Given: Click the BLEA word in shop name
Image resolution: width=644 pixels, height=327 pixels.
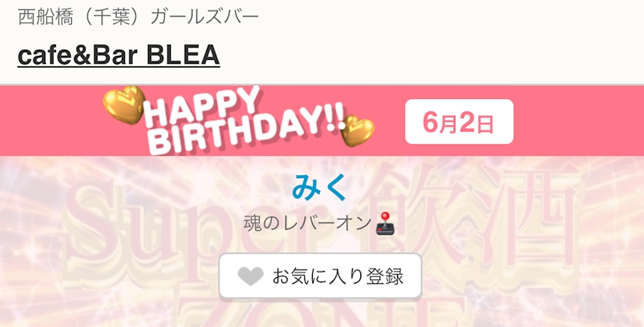Looking at the screenshot, I should [x=183, y=55].
